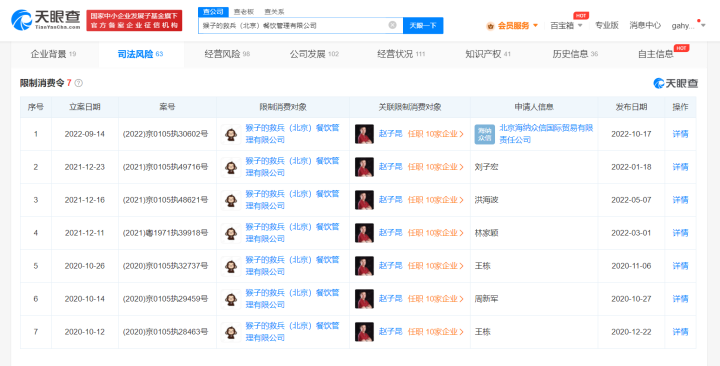Open the gahy... account dropdown arrow
The image size is (720, 366).
(703, 26)
